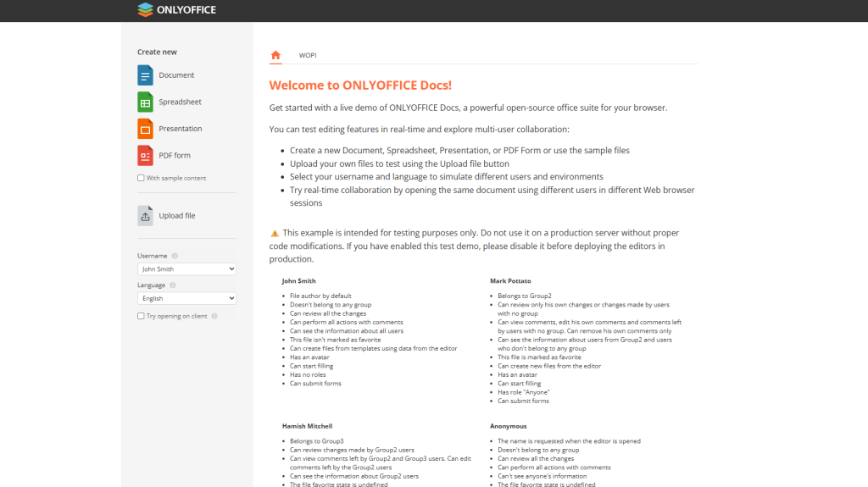Expand the Language dropdown set to English
Viewport: 868px width, 487px height.
tap(186, 299)
